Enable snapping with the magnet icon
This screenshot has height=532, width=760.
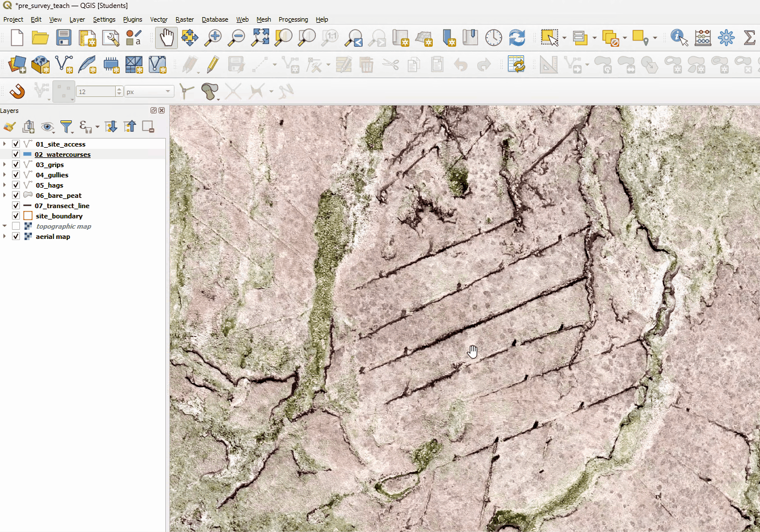(x=17, y=91)
